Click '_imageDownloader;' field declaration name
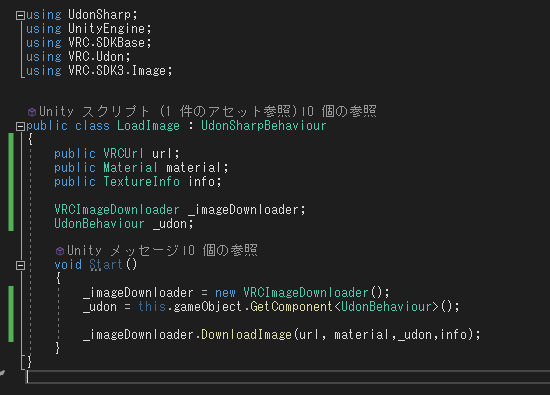This screenshot has width=550, height=395. click(247, 210)
